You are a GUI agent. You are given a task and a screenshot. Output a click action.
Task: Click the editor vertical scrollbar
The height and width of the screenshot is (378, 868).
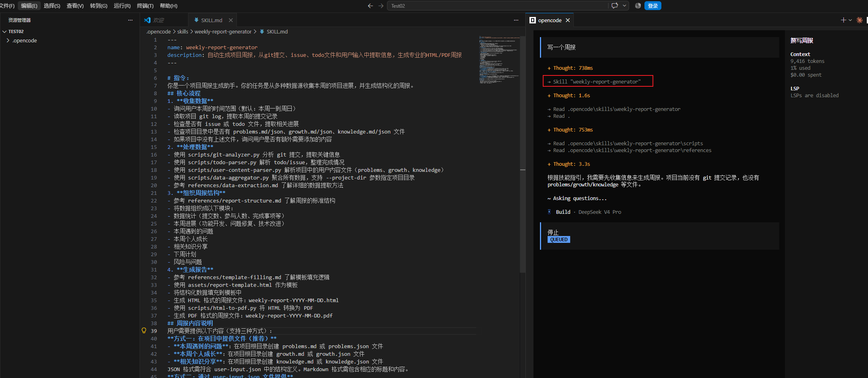[523, 155]
